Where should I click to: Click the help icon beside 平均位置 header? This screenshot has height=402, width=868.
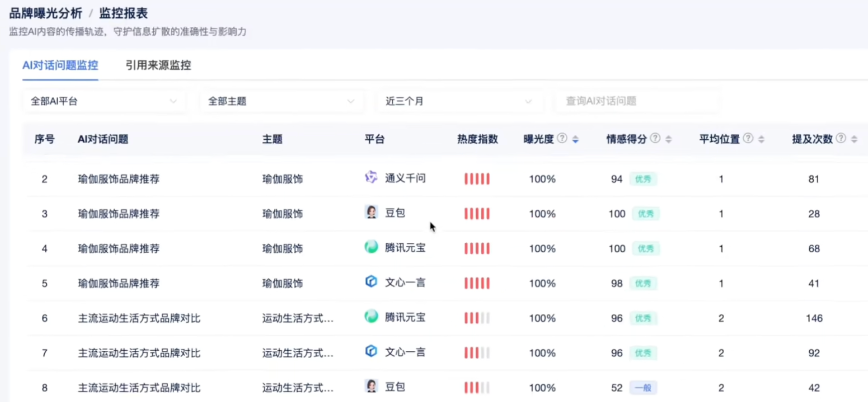point(748,139)
